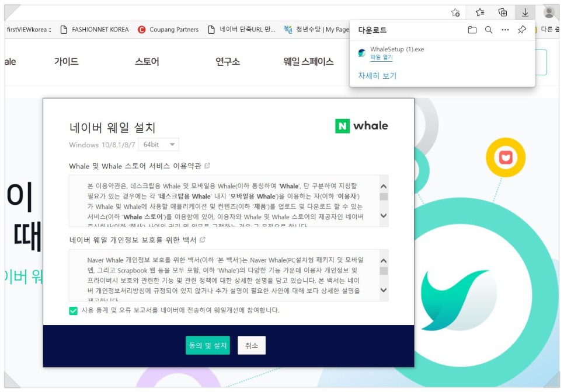Click the 네이버 웨일 개인정보 보호를 위한 백서 heading

point(133,240)
